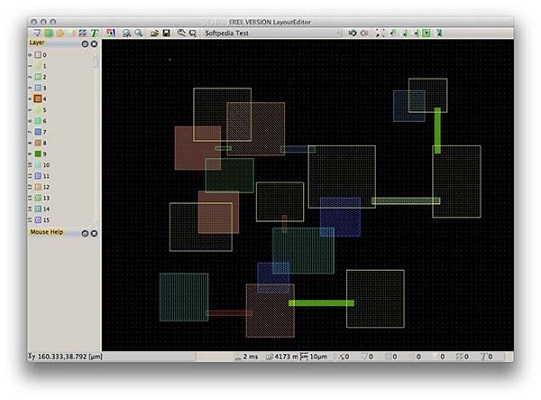
Task: Float the Layer panel with undock button
Action: (85, 44)
